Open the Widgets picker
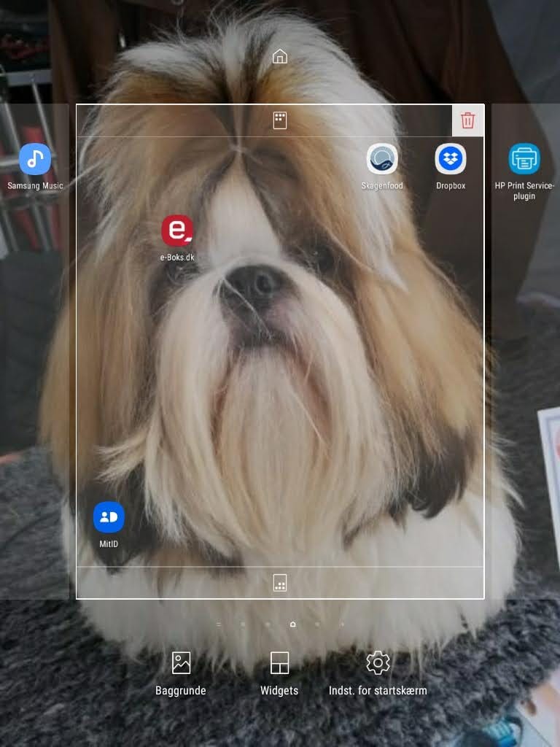Image resolution: width=560 pixels, height=747 pixels. 279,673
